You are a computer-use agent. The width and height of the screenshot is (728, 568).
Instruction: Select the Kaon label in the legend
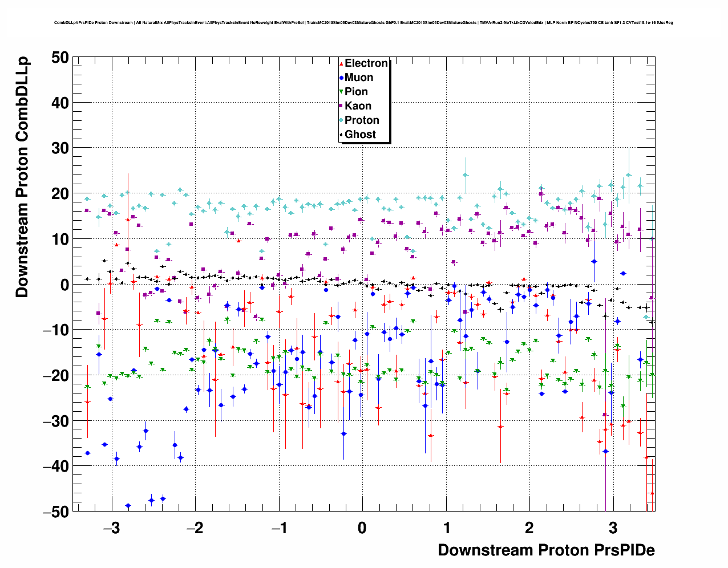coord(358,106)
